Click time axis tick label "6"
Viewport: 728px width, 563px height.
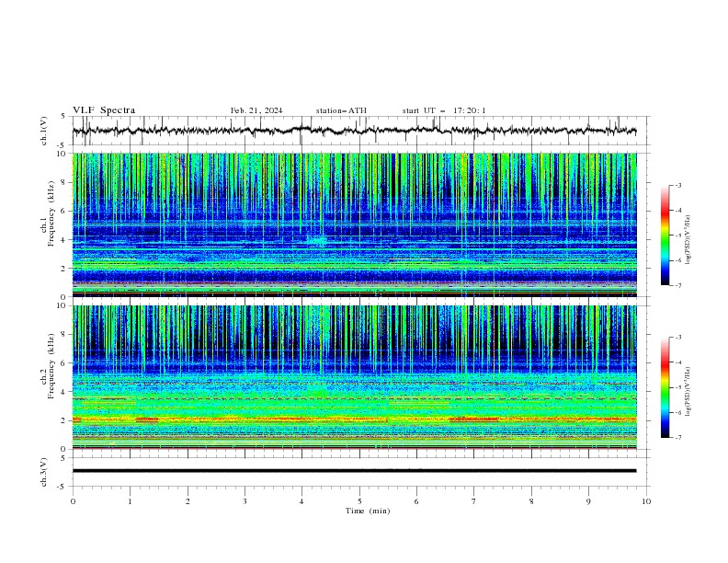pyautogui.click(x=416, y=501)
